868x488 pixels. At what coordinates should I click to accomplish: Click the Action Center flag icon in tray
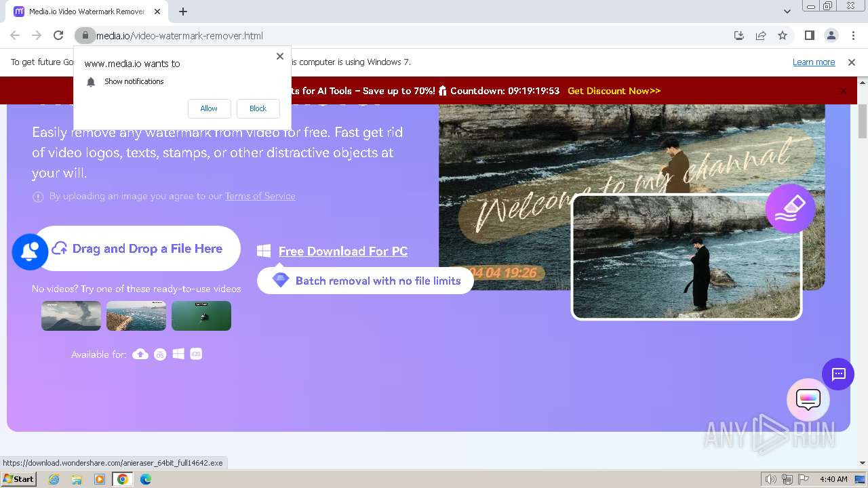804,479
